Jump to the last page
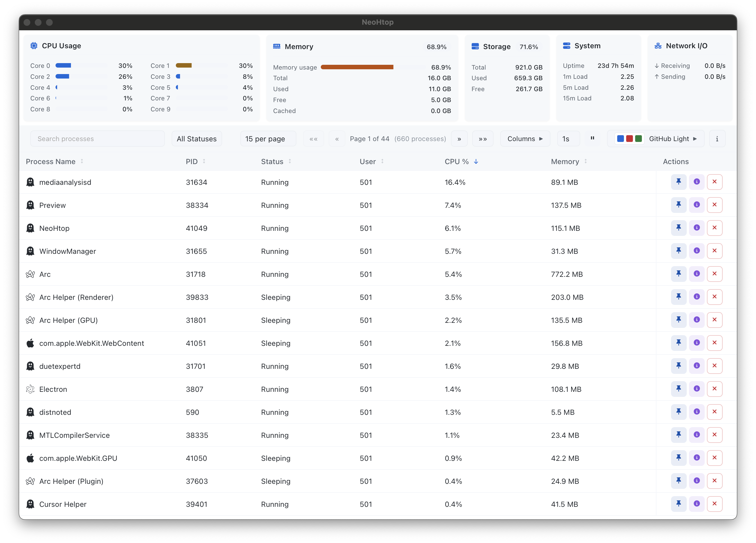The width and height of the screenshot is (756, 543). click(483, 139)
